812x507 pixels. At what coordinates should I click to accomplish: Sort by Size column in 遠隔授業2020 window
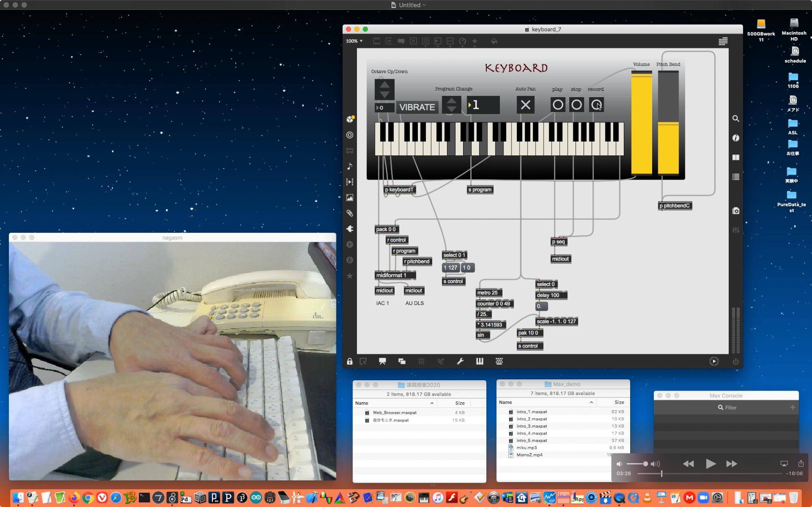point(460,403)
